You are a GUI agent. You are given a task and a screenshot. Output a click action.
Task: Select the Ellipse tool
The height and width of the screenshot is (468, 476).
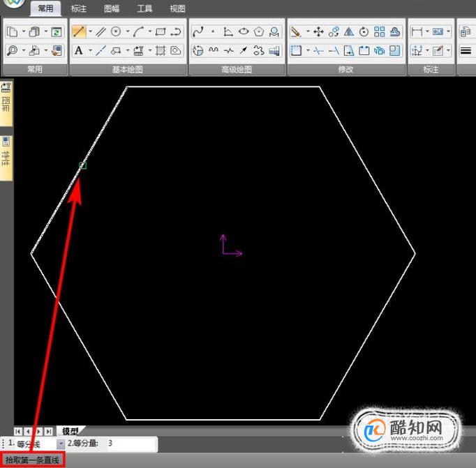tap(244, 31)
